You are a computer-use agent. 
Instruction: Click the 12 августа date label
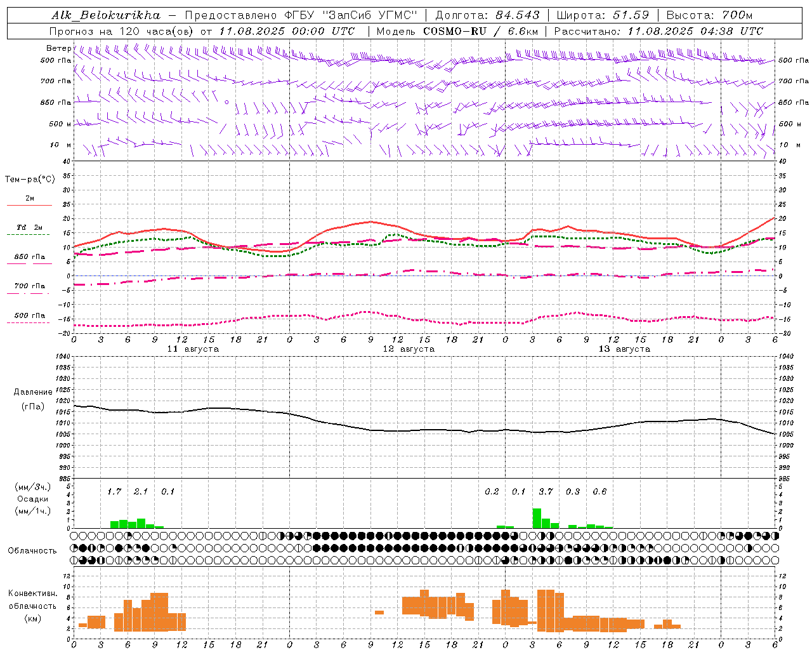pos(409,349)
